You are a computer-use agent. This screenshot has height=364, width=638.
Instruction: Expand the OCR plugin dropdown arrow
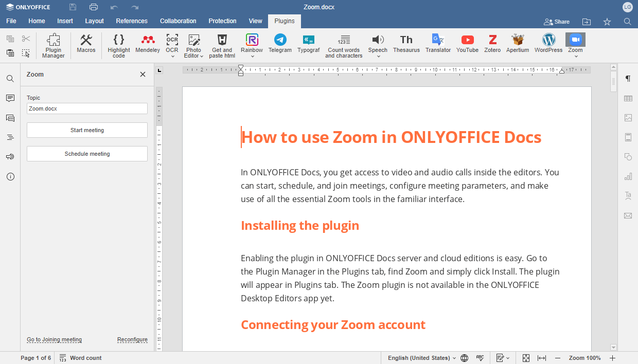(172, 57)
